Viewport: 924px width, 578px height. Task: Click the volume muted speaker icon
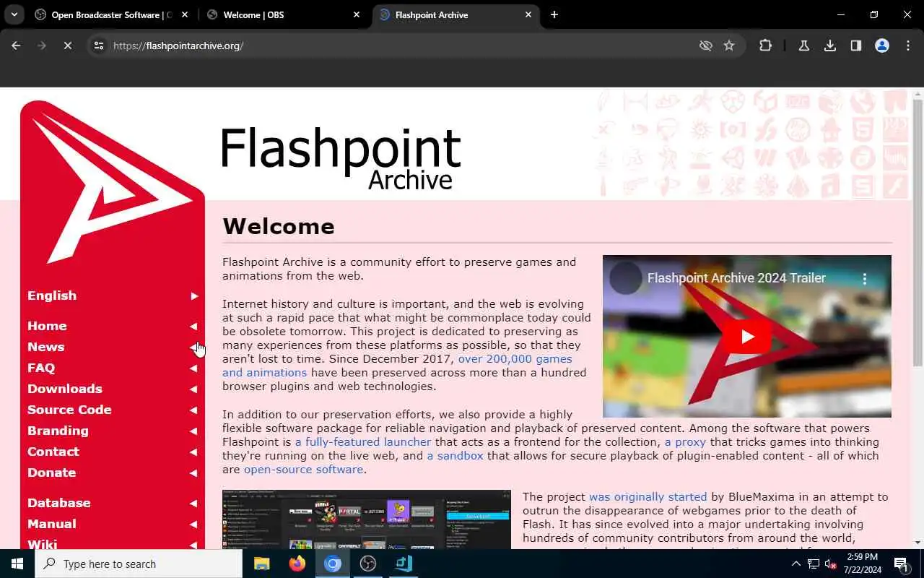831,564
